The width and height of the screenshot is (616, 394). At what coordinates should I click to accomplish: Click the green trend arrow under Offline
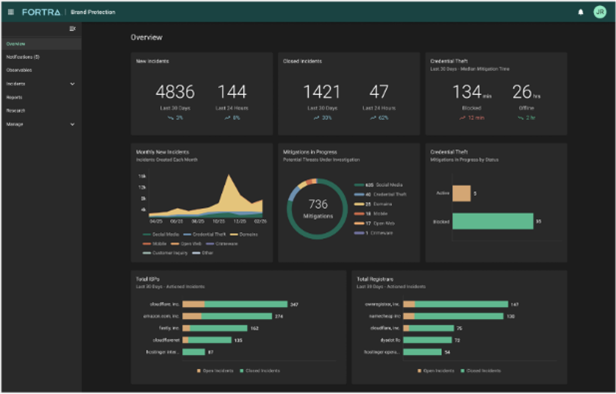coord(521,118)
